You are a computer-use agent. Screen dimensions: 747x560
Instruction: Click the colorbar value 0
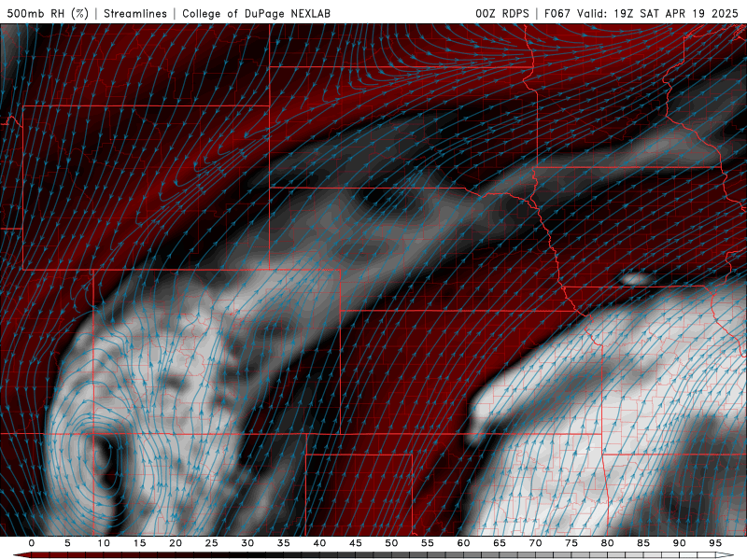click(32, 543)
